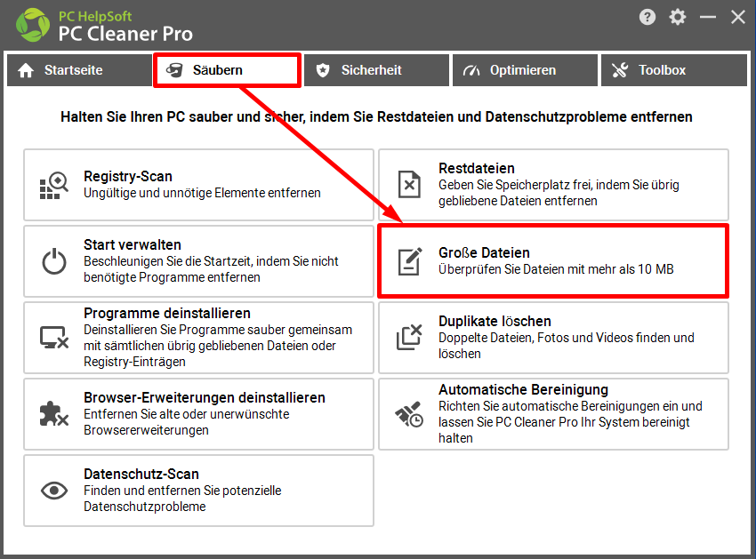Open the Duplikate löschen title
756x559 pixels.
coord(495,322)
